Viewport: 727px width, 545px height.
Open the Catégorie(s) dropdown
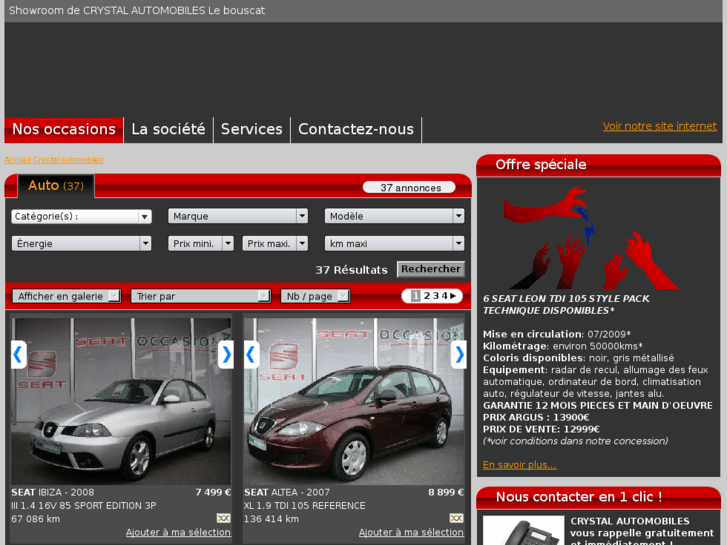[82, 216]
